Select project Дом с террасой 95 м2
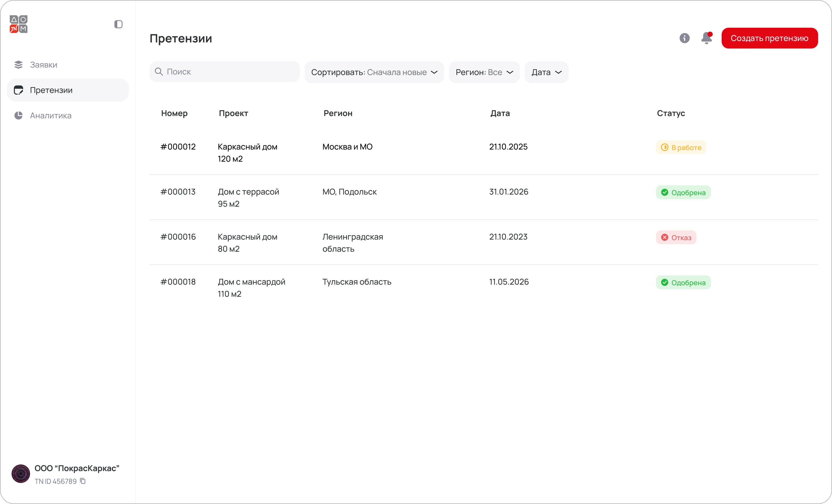This screenshot has width=832, height=504. [248, 198]
